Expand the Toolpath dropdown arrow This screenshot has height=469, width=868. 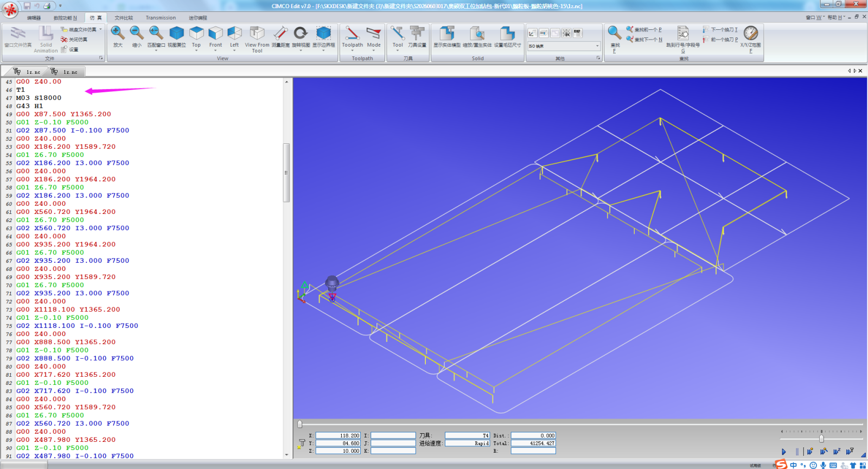click(x=353, y=50)
